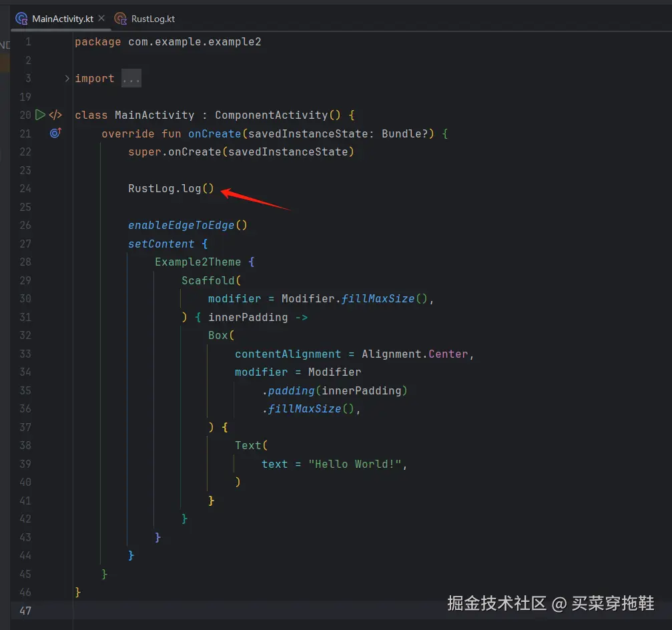Viewport: 672px width, 630px height.
Task: Close the MainActivity.kt tab
Action: pyautogui.click(x=101, y=19)
